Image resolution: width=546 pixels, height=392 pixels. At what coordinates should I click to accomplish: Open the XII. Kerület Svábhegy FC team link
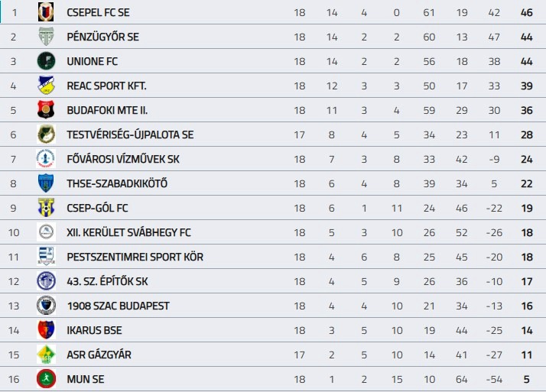[128, 232]
